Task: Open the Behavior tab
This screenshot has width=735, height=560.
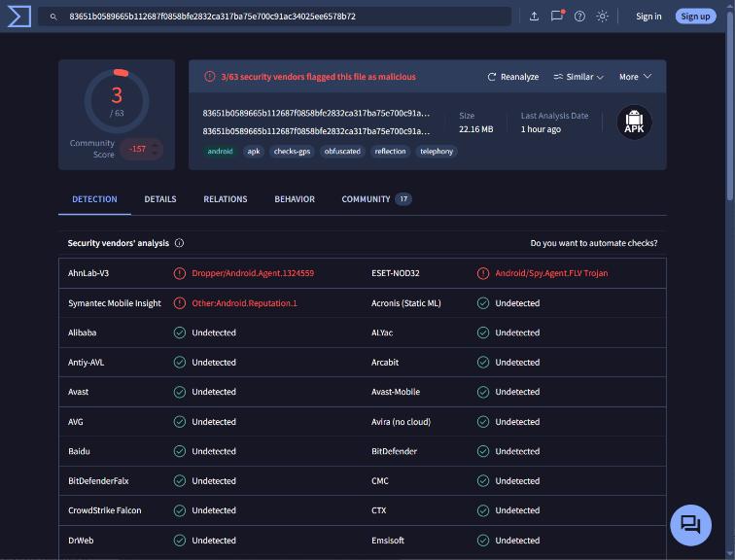Action: (x=295, y=199)
